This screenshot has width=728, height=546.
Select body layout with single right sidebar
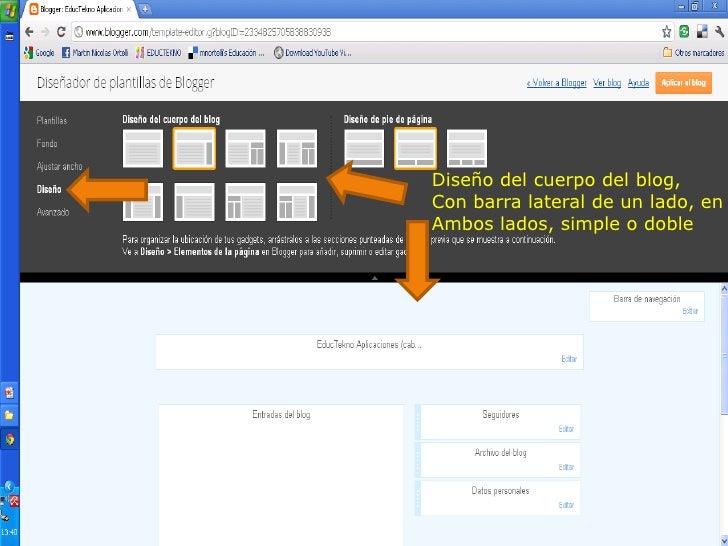pyautogui.click(x=194, y=149)
